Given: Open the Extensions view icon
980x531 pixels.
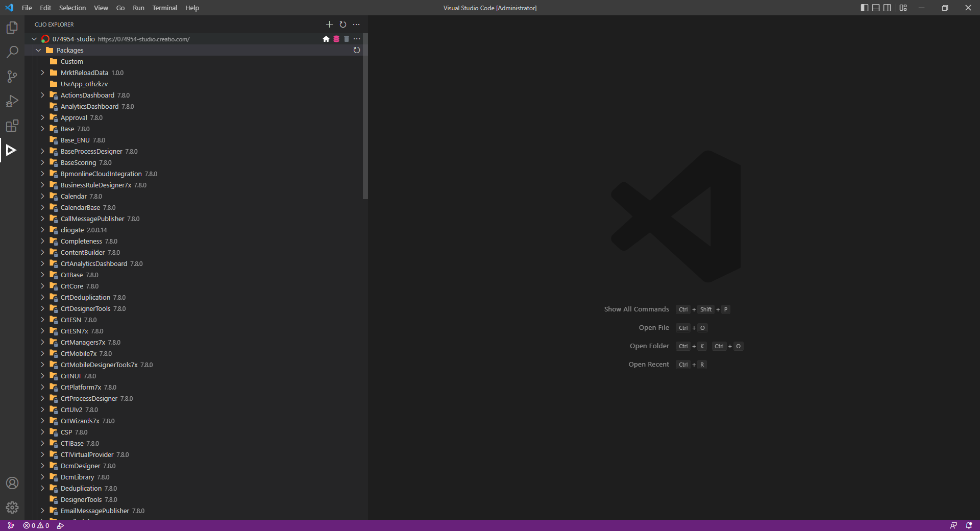Looking at the screenshot, I should 12,126.
